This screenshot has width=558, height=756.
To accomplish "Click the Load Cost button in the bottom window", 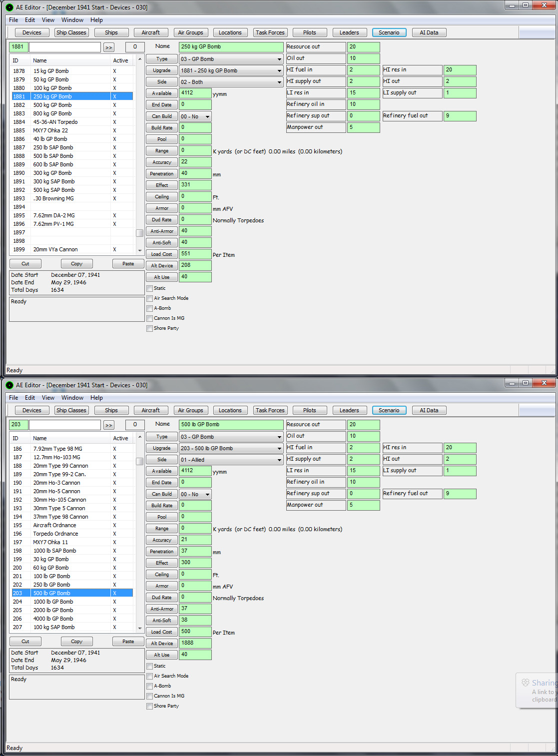I will [162, 632].
